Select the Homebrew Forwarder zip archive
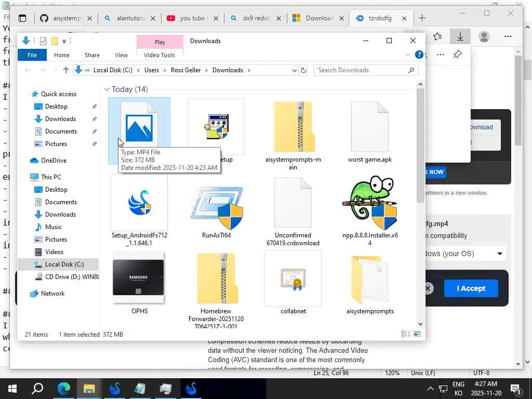Screen dimensions: 532x399 click(216, 289)
